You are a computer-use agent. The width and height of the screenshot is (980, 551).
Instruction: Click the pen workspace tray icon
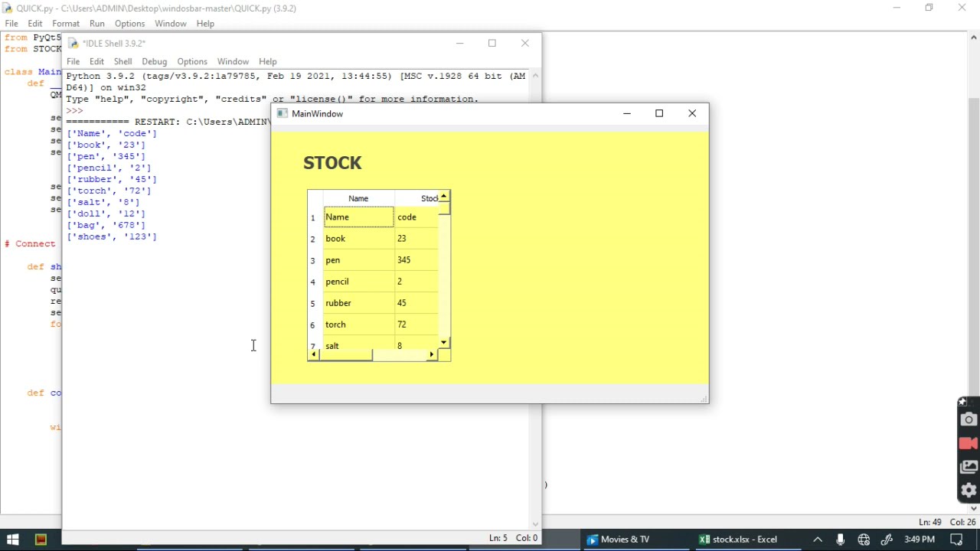(887, 540)
